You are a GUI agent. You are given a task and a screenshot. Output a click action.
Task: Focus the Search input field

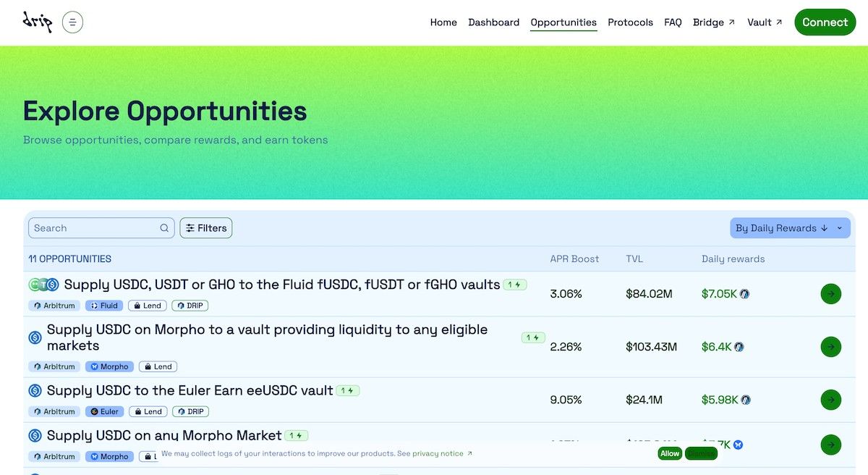point(94,228)
